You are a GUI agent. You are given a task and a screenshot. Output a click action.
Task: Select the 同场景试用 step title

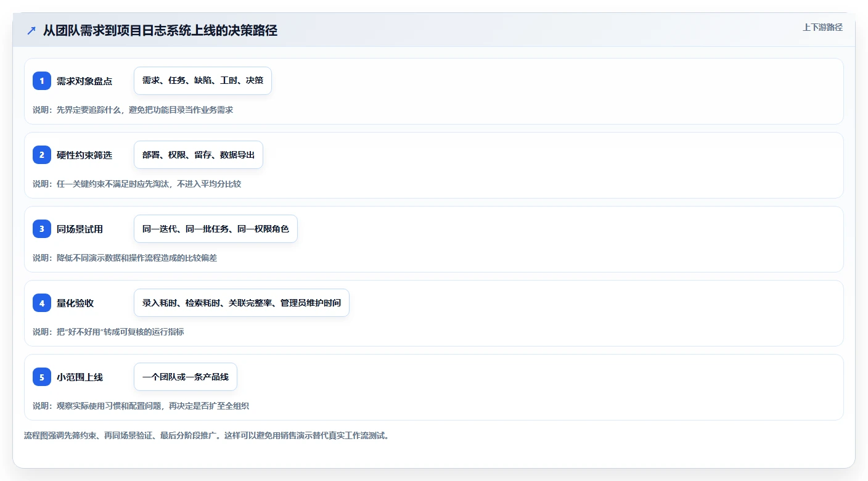coord(80,229)
